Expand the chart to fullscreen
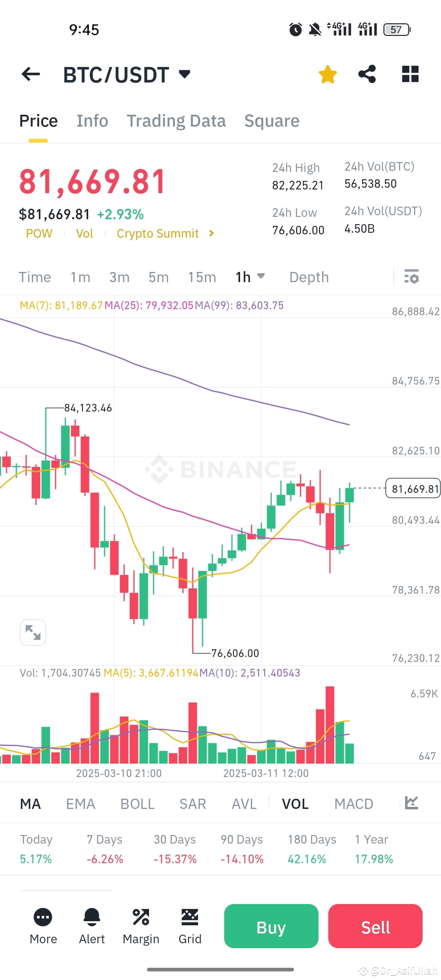 pyautogui.click(x=33, y=632)
